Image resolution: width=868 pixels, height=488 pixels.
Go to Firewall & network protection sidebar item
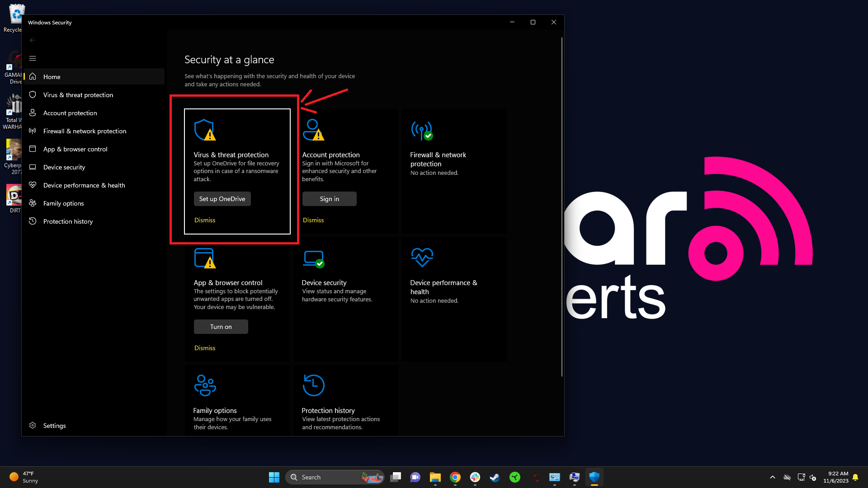click(x=94, y=131)
